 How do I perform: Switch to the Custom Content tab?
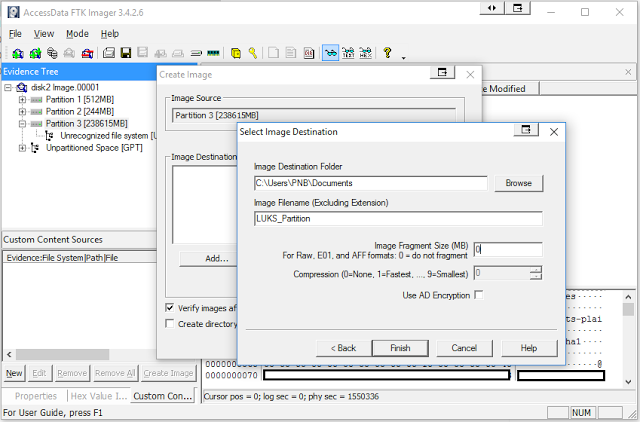(162, 396)
